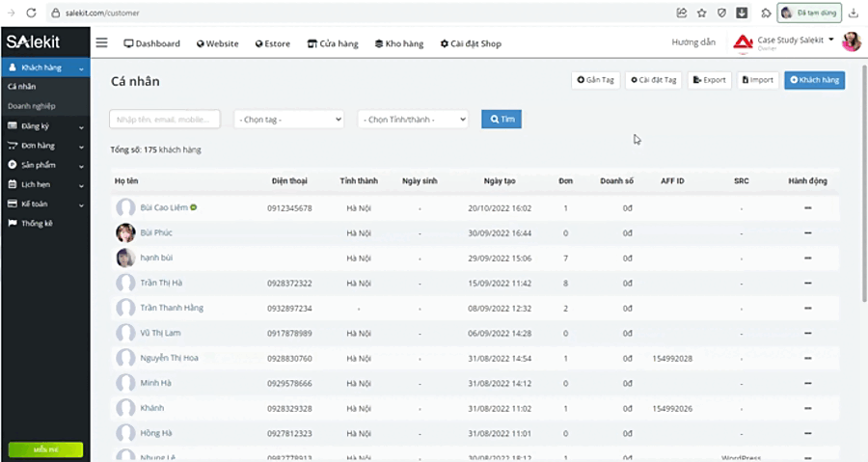The image size is (868, 462).
Task: Click the Cài đặt Tag button
Action: (x=654, y=80)
